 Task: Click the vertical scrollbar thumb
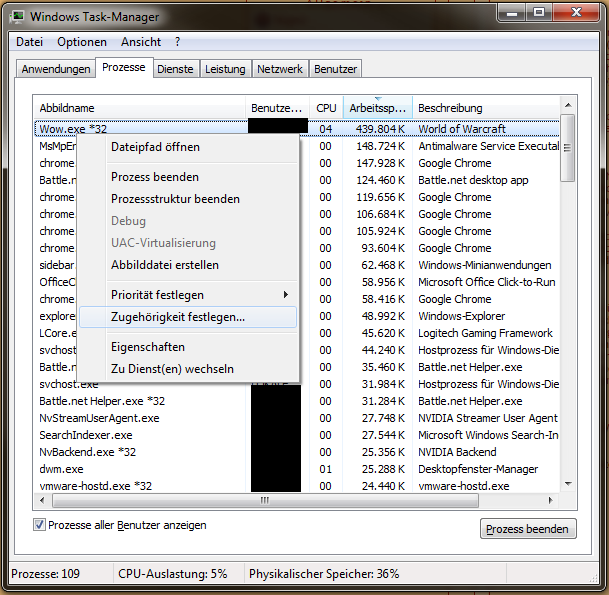pos(568,148)
